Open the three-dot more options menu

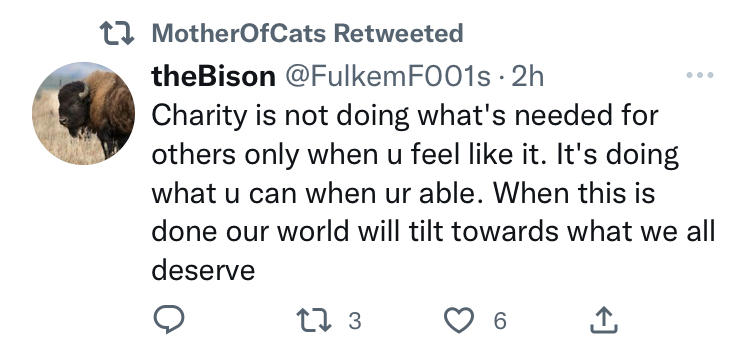(x=700, y=75)
